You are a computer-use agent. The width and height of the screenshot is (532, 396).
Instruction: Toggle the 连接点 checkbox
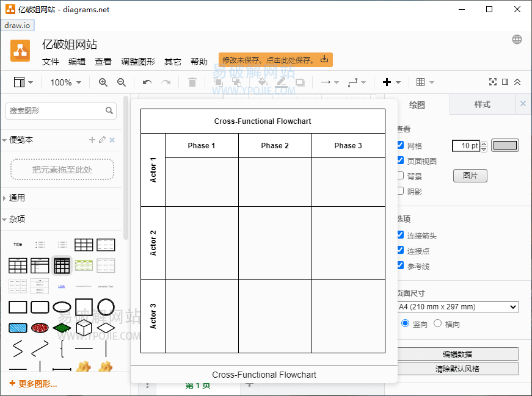point(400,250)
